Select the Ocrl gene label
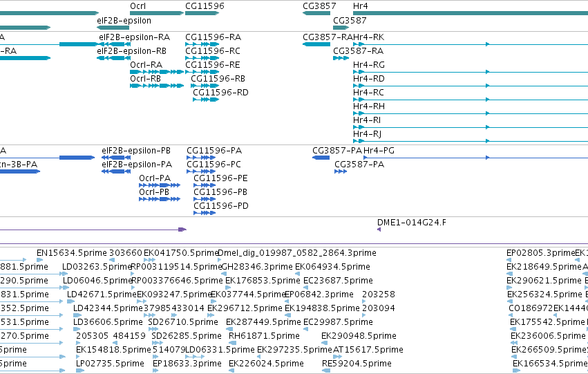 138,6
